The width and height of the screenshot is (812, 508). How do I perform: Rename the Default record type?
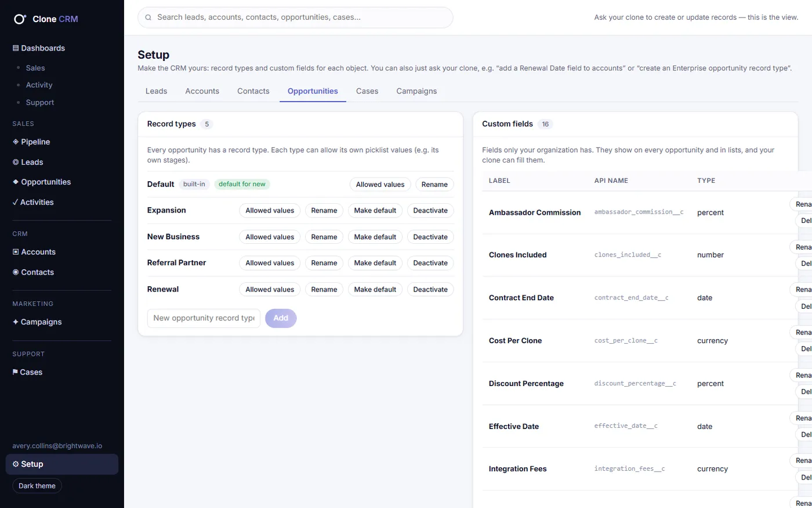(x=434, y=185)
